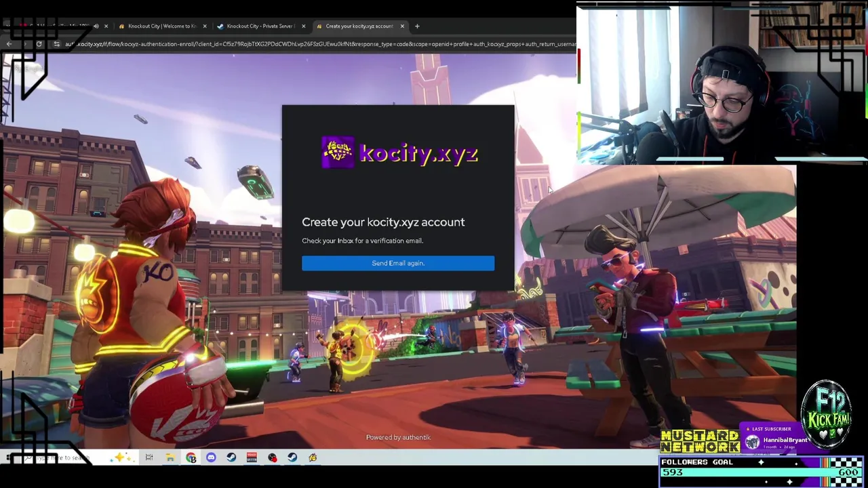Open Task View on the taskbar
This screenshot has height=488, width=868.
pos(149,457)
